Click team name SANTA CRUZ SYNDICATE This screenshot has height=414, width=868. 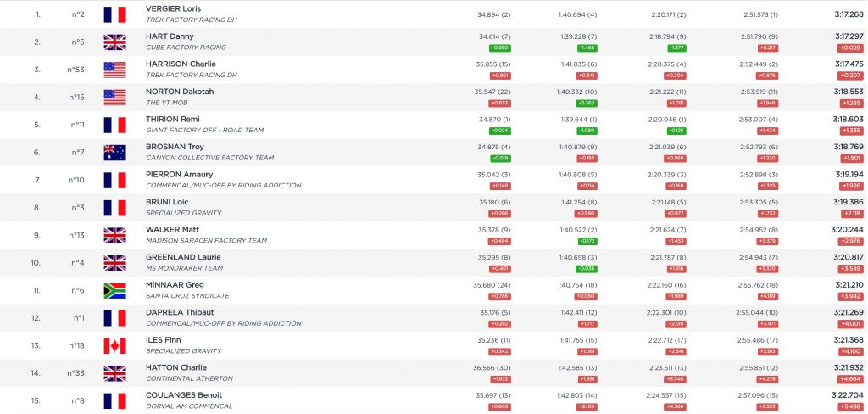187,296
